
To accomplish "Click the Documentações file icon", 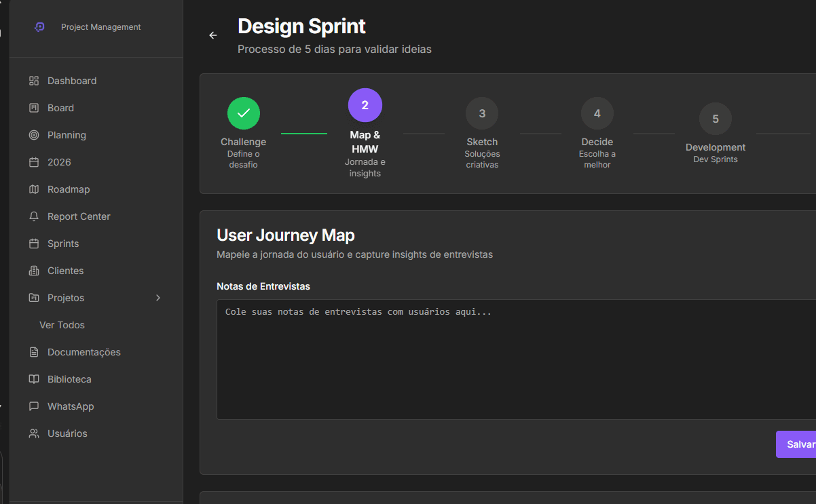I will [34, 352].
